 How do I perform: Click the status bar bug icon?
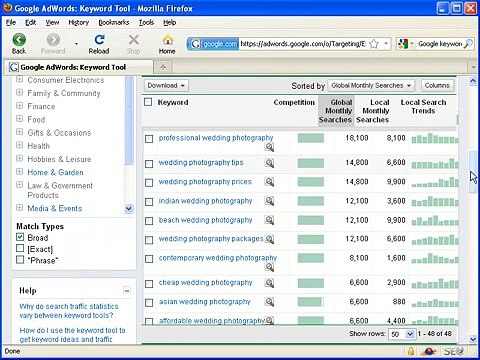[x=428, y=351]
